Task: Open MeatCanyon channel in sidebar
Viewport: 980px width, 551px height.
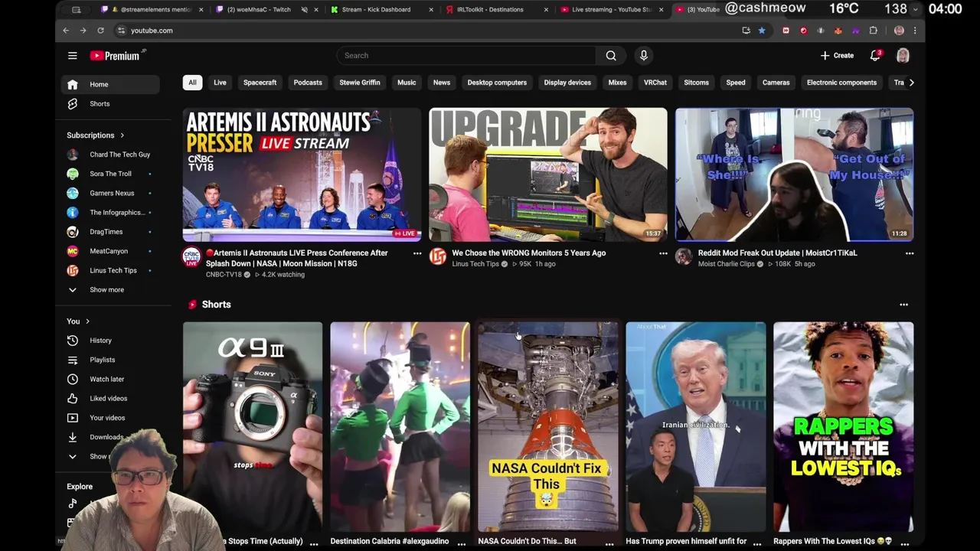Action: [110, 251]
